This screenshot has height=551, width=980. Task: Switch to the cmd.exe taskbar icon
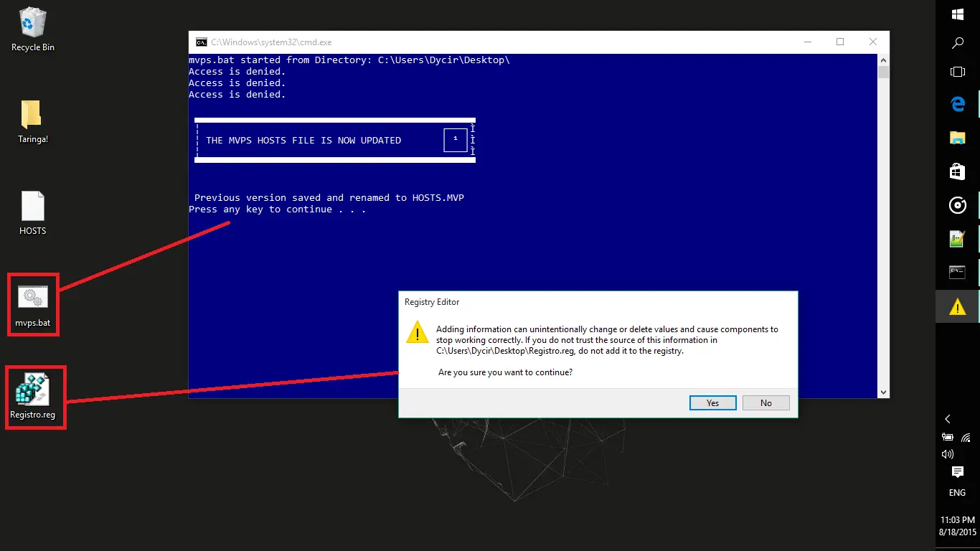pos(958,273)
